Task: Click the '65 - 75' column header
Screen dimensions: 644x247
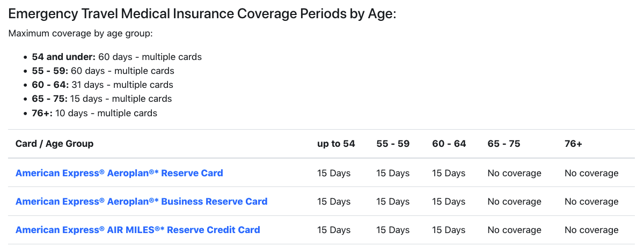Action: (x=504, y=144)
